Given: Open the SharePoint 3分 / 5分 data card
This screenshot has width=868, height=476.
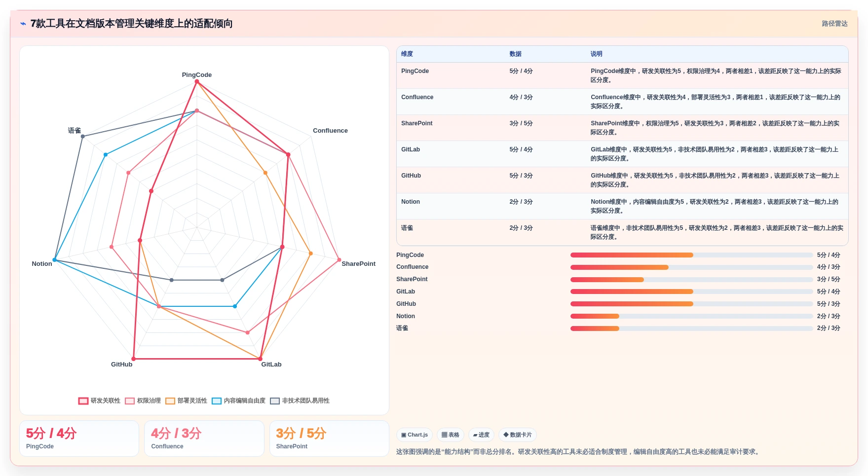Looking at the screenshot, I should [x=329, y=439].
